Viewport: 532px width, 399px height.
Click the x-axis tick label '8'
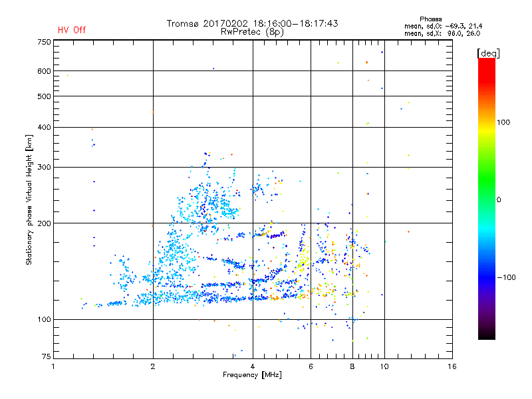(x=352, y=366)
